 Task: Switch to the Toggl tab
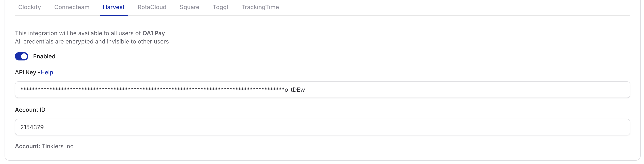(220, 7)
